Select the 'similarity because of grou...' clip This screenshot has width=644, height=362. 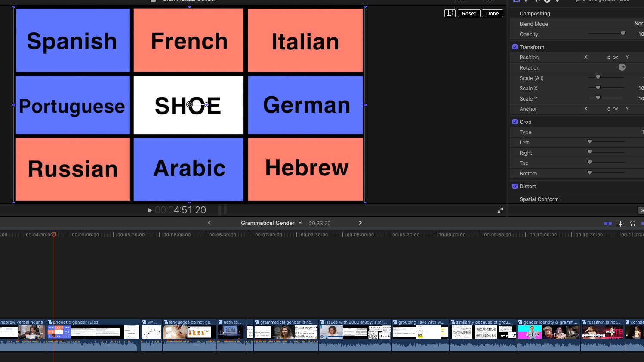[483, 335]
